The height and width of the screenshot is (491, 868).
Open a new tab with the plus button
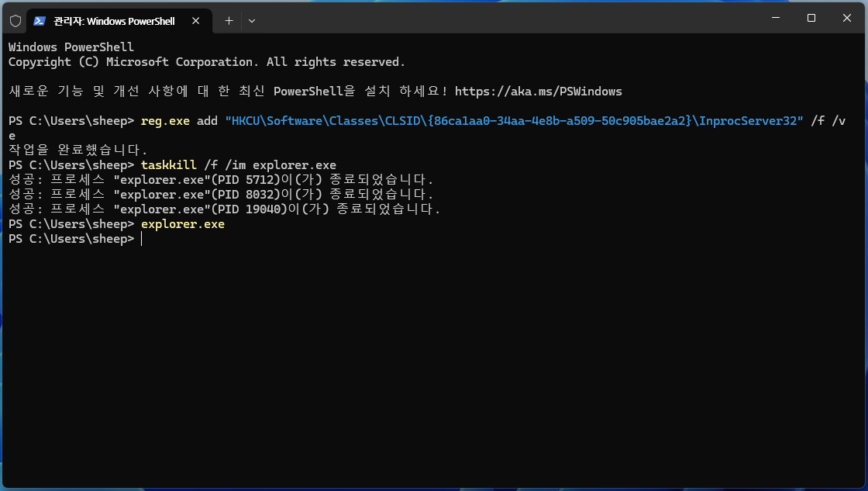(229, 21)
